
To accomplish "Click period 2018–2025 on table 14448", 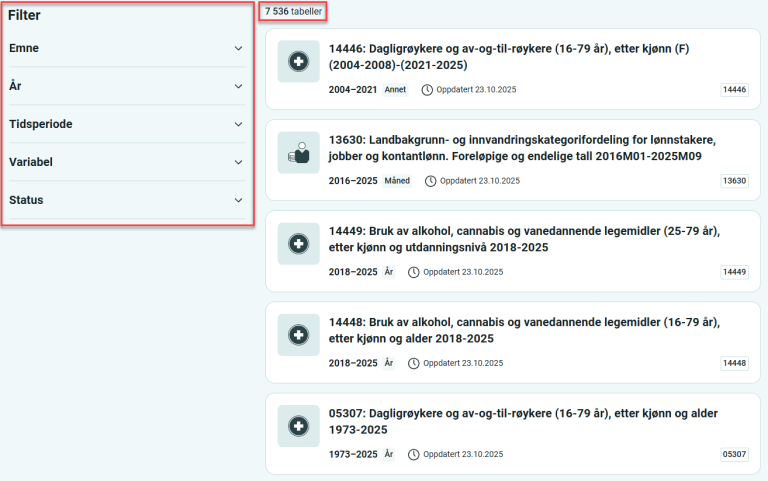I will (x=353, y=363).
